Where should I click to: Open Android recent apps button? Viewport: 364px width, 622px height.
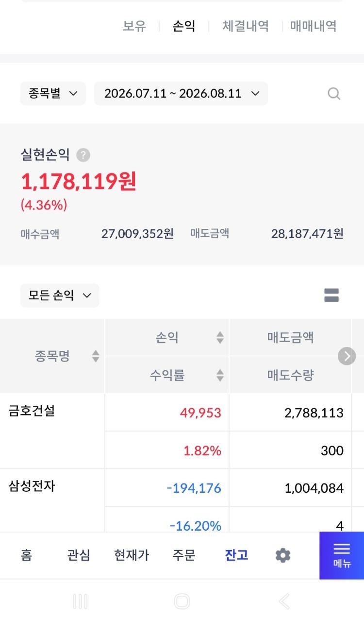80,602
